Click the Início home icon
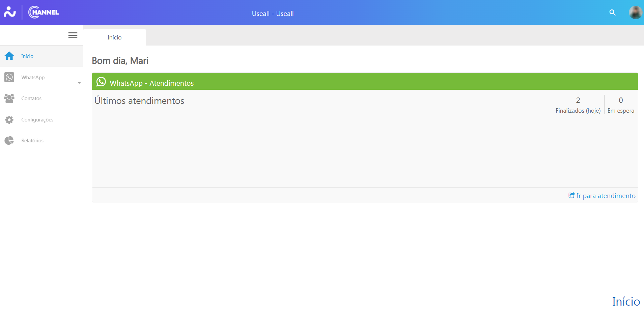Image resolution: width=644 pixels, height=310 pixels. [9, 56]
